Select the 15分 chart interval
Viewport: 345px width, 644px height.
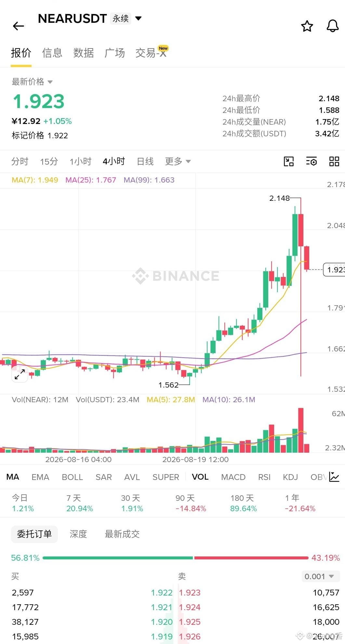(49, 161)
